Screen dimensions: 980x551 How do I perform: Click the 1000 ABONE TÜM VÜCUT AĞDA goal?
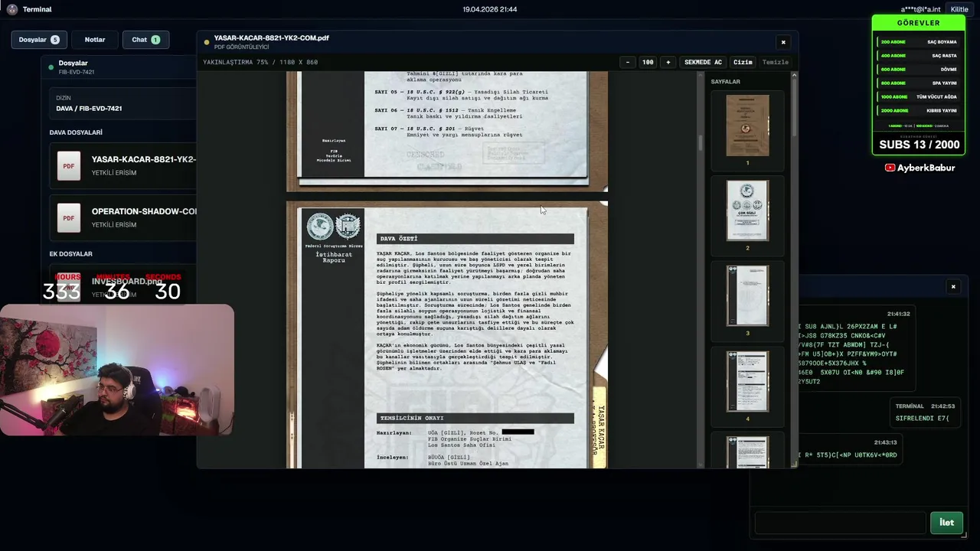[x=918, y=97]
